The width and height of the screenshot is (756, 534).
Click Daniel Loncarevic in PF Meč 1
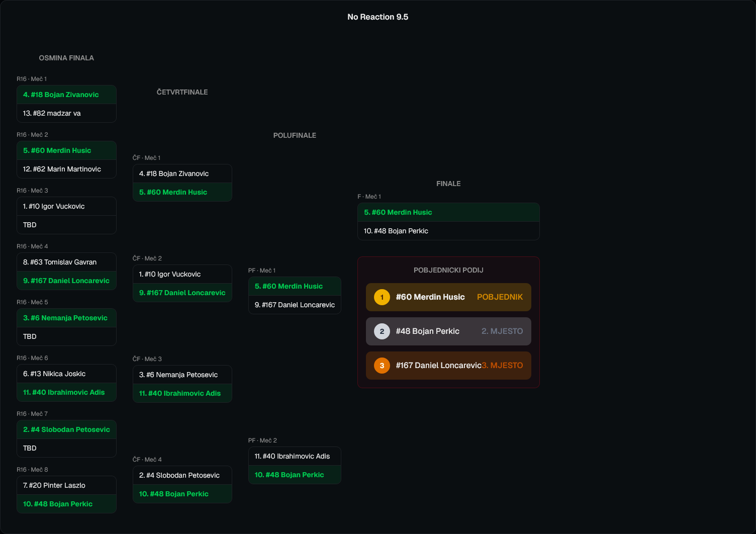(295, 305)
